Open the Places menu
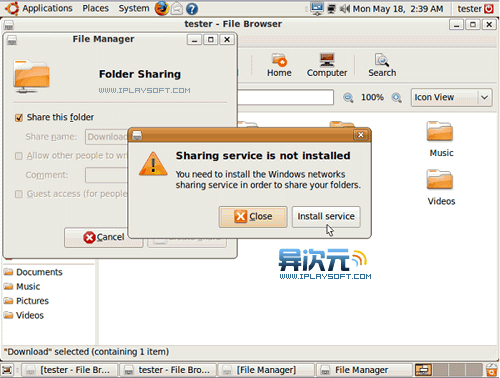Viewport: 500px width, 378px height. pos(95,8)
